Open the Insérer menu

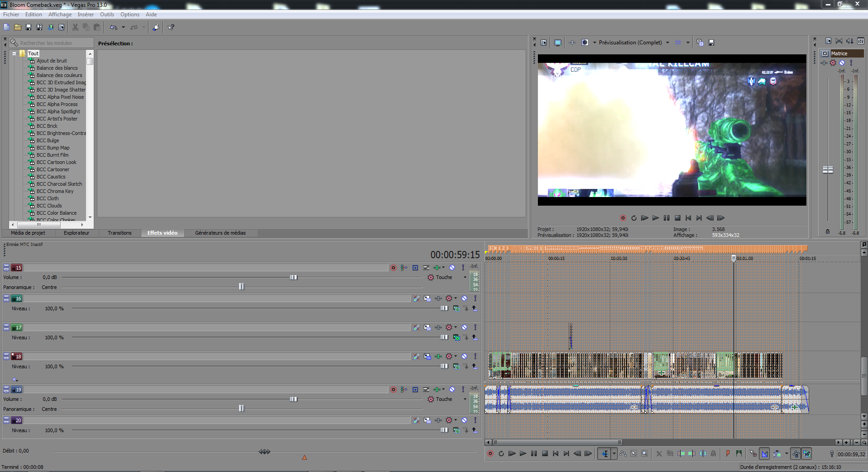[x=86, y=14]
